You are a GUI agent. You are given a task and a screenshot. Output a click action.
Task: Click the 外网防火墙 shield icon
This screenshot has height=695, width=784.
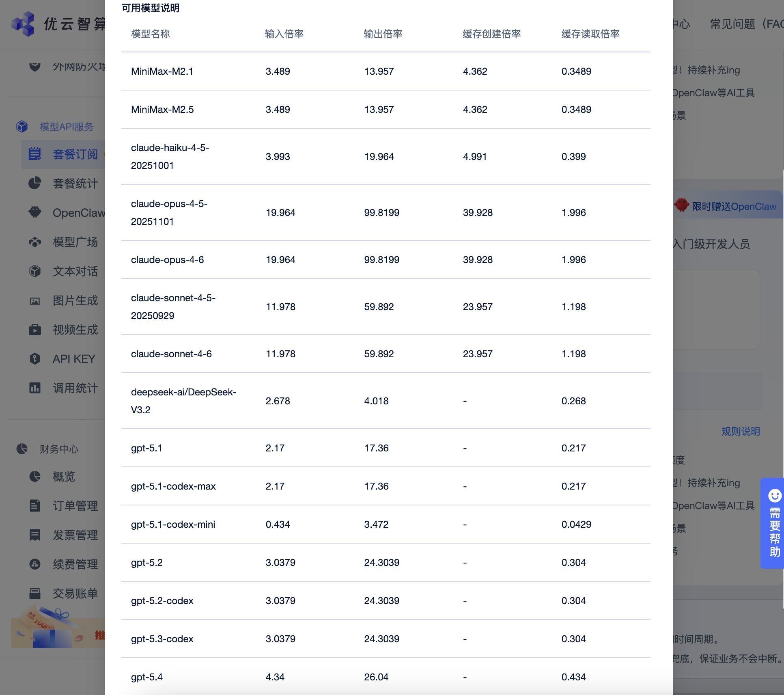click(x=35, y=67)
